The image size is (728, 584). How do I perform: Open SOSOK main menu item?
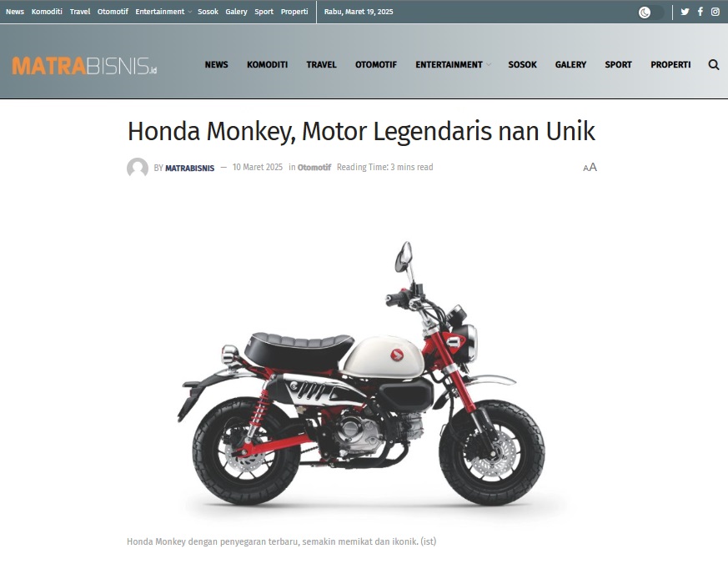[522, 64]
